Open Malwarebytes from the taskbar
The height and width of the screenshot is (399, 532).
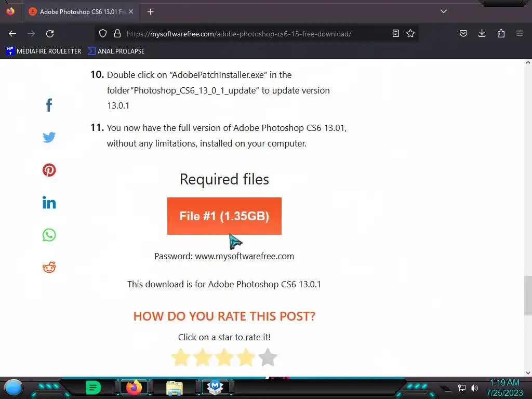click(215, 388)
